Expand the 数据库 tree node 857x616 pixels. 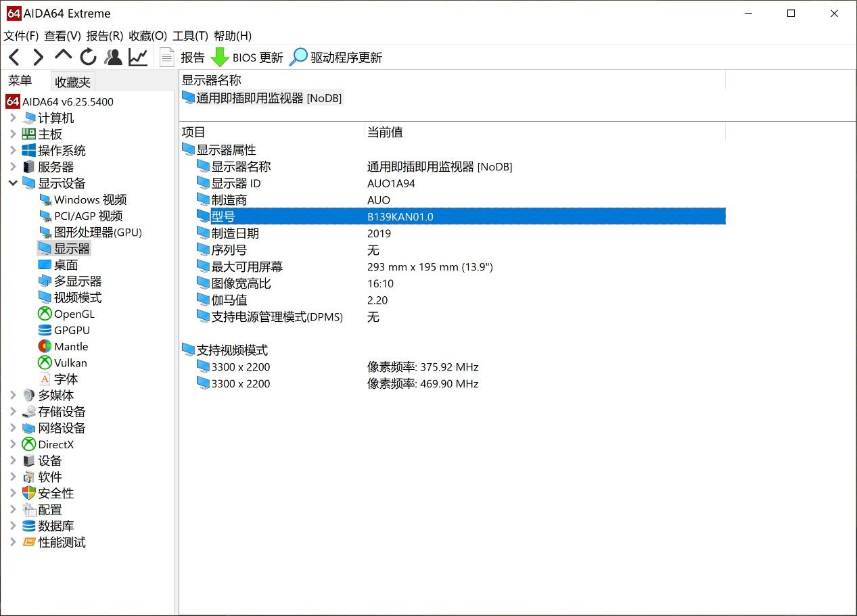pos(13,525)
